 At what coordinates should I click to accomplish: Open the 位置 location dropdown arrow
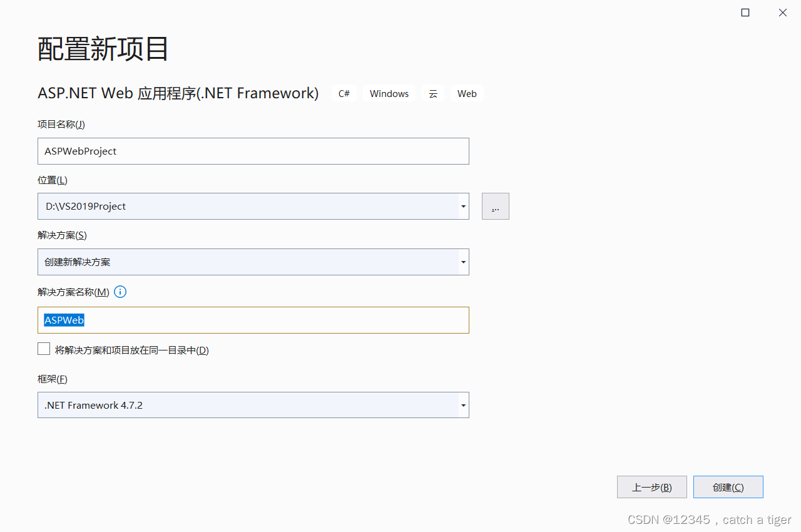point(463,206)
